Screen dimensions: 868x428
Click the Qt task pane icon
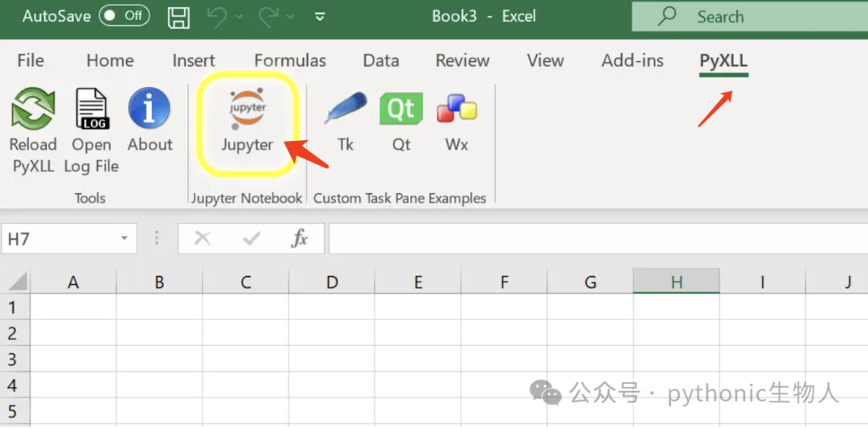coord(401,108)
